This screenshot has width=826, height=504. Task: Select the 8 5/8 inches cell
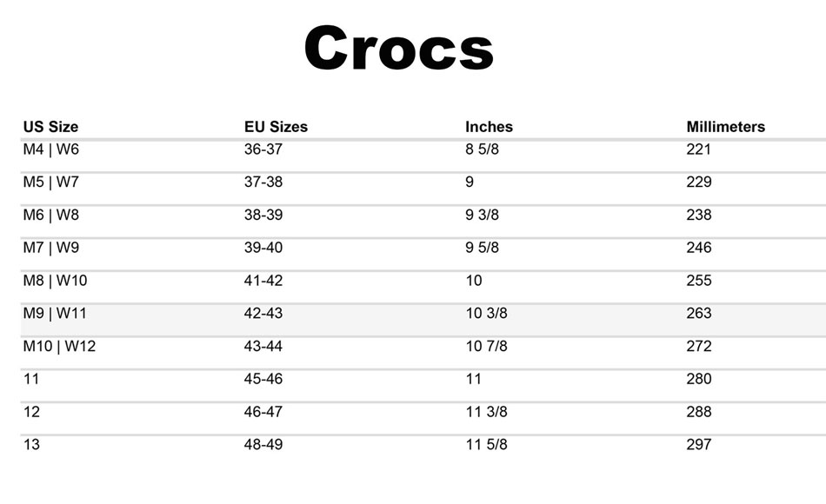(x=482, y=149)
